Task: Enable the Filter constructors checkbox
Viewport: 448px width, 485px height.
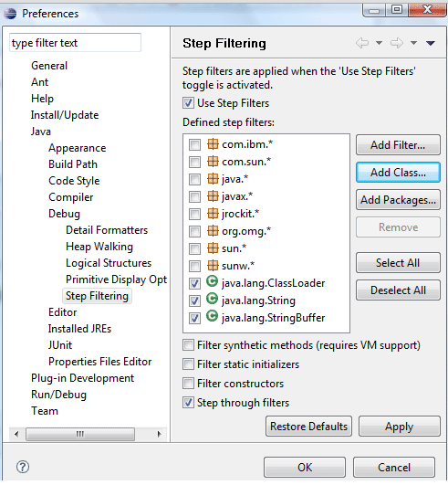Action: pyautogui.click(x=188, y=383)
